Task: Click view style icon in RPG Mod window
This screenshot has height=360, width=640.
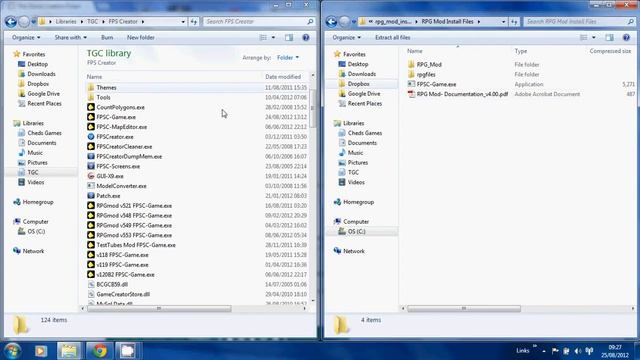Action: (584, 38)
